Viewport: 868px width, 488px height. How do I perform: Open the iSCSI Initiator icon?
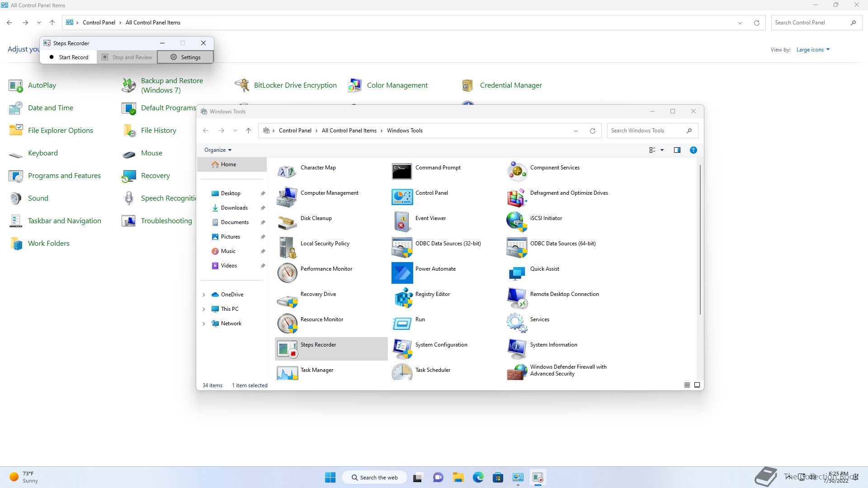tap(517, 222)
